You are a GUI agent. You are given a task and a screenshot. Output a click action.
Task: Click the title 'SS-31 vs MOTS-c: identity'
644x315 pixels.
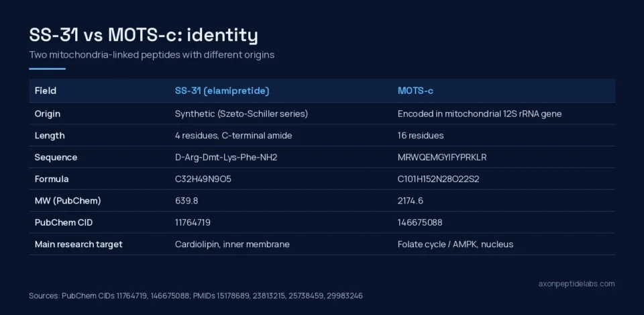click(x=144, y=36)
